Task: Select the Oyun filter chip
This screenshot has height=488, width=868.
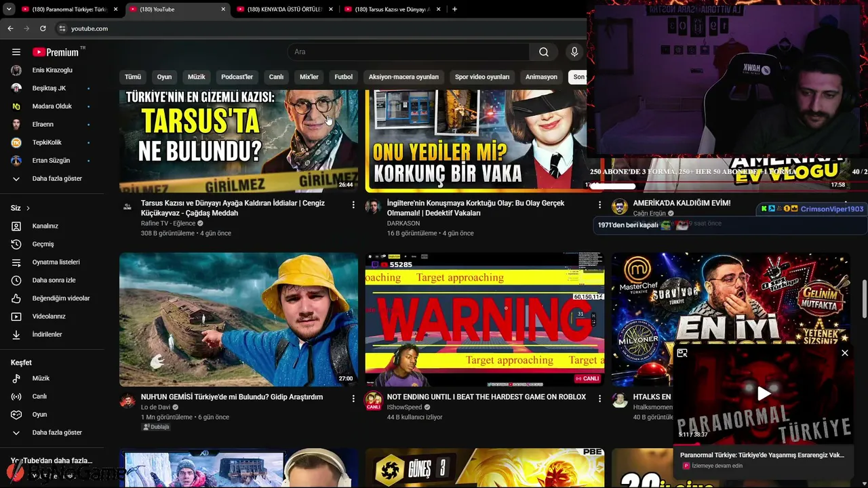Action: tap(165, 77)
